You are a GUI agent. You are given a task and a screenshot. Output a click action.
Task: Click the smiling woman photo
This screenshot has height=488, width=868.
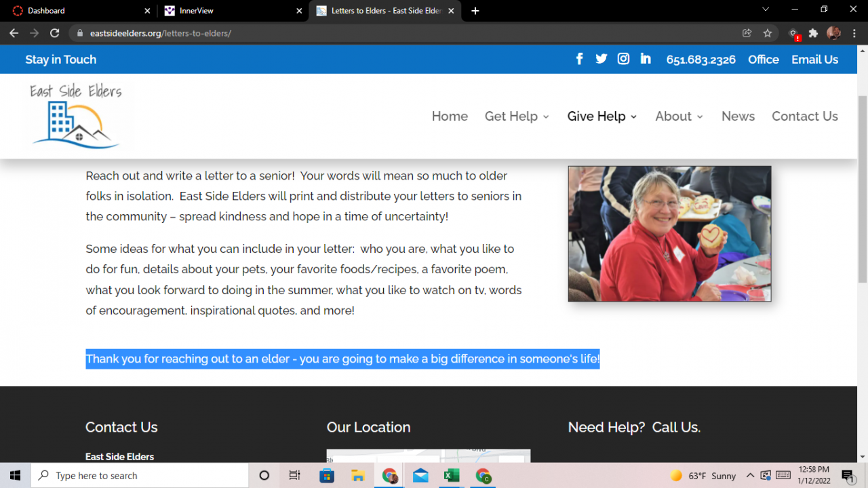point(669,234)
